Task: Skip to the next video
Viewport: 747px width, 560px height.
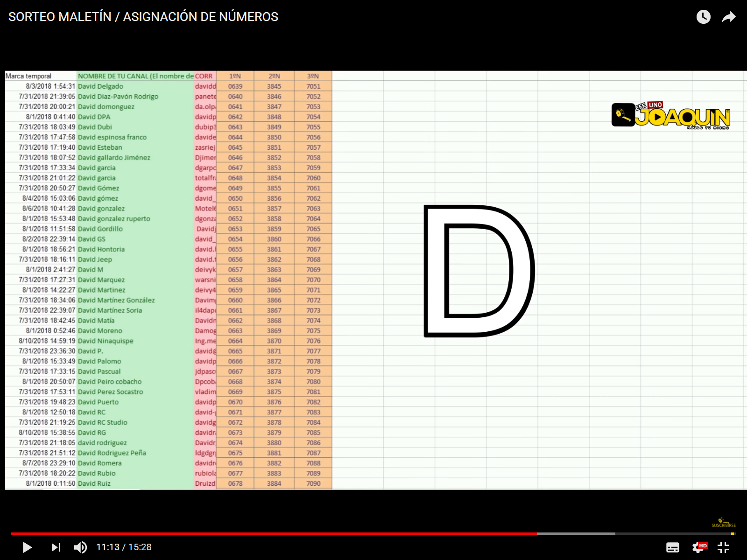Action: tap(56, 547)
